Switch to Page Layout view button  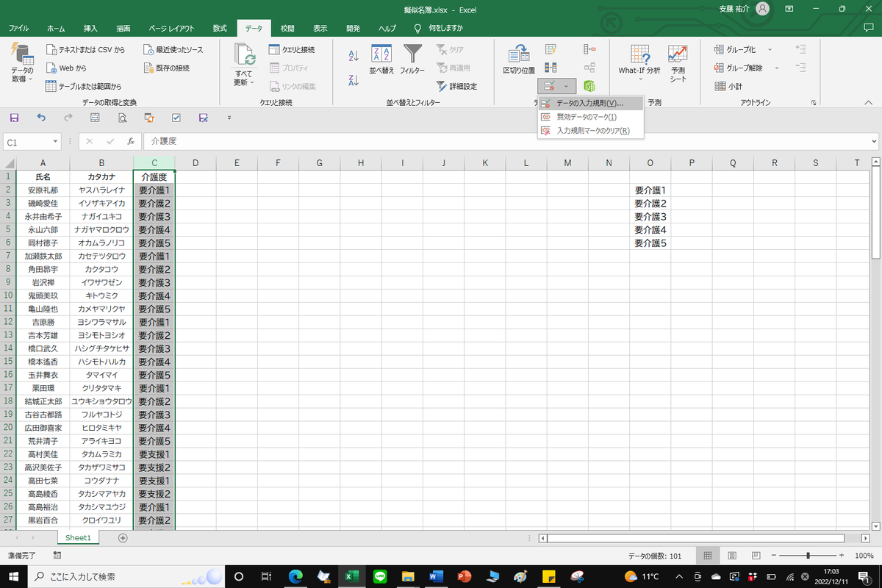(x=734, y=556)
